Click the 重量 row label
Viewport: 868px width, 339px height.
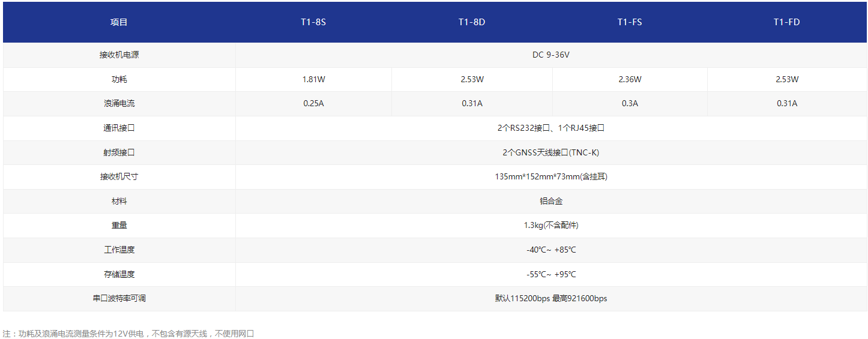point(119,225)
